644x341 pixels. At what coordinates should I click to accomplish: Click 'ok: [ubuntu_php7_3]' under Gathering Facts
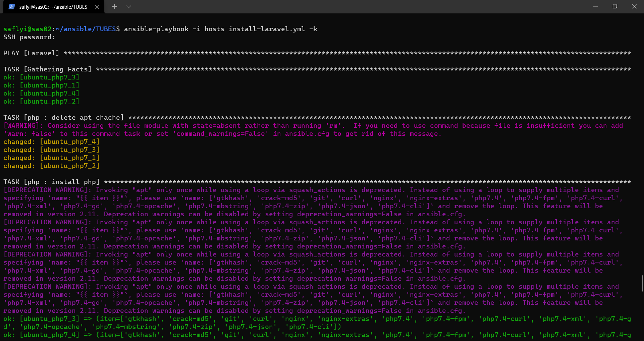pos(41,77)
